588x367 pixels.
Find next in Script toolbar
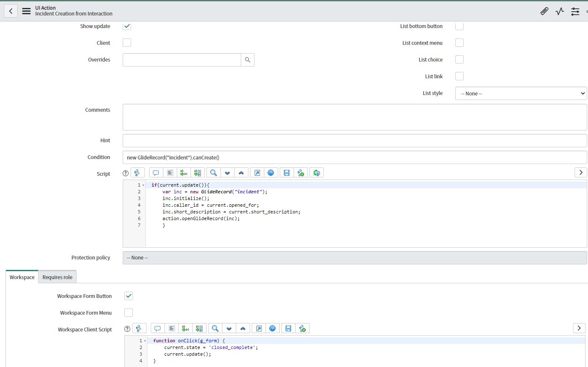pyautogui.click(x=227, y=173)
